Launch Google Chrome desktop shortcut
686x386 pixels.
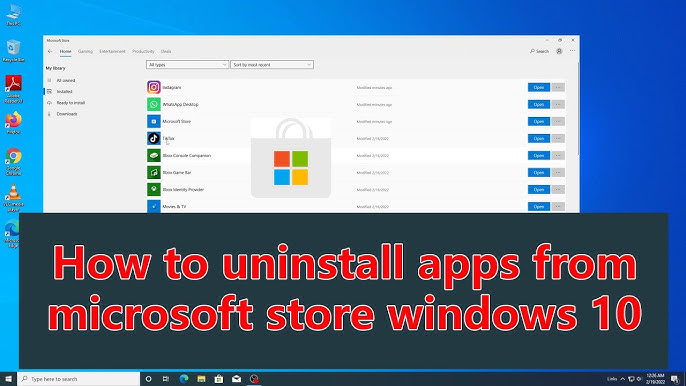tap(14, 161)
